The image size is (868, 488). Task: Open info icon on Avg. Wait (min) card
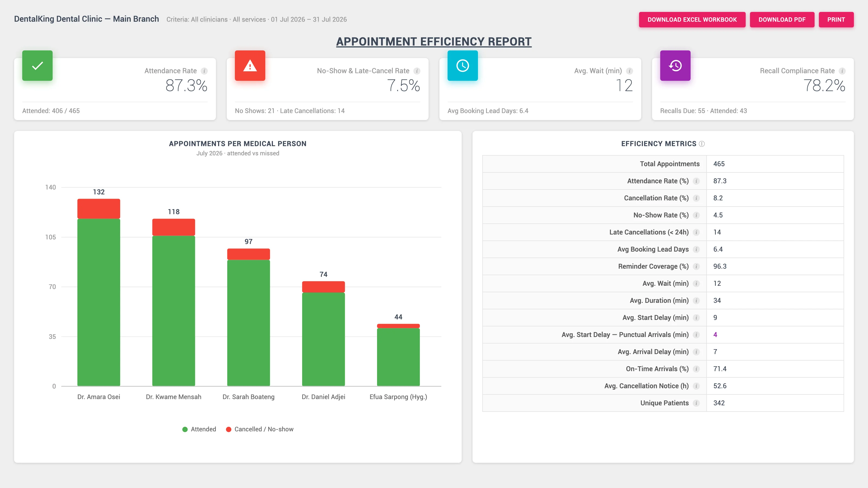(x=629, y=71)
